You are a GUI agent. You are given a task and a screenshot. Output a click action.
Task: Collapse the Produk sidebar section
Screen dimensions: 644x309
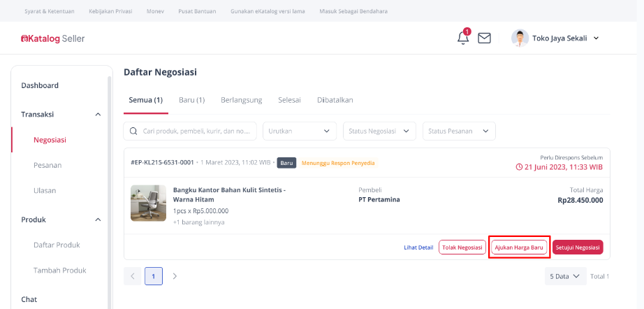point(98,220)
